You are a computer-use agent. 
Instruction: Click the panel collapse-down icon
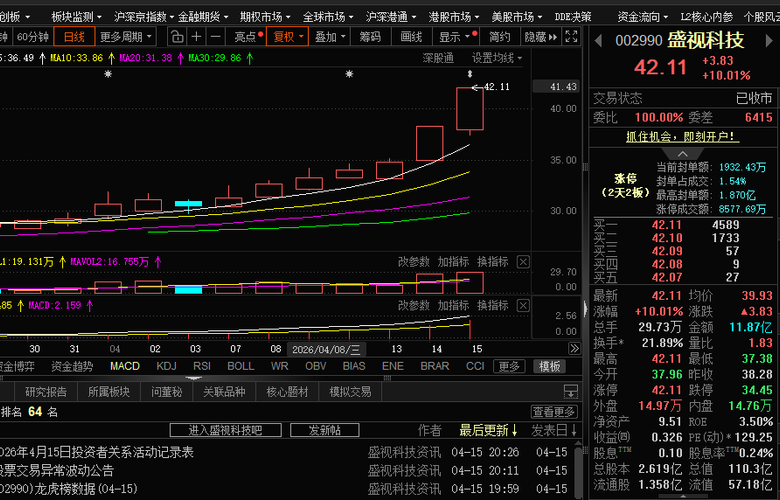[571, 392]
